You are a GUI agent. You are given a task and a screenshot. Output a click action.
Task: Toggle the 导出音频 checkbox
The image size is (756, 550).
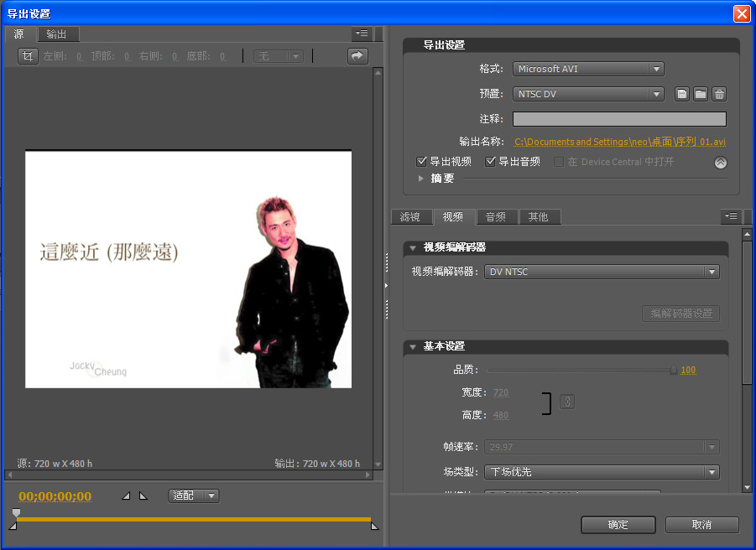(490, 161)
